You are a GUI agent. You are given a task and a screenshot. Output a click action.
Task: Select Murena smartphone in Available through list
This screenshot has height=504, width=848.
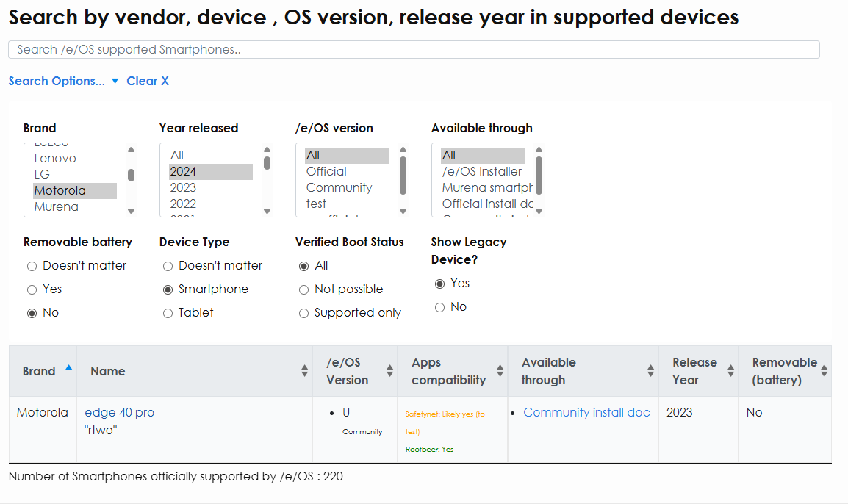[487, 187]
